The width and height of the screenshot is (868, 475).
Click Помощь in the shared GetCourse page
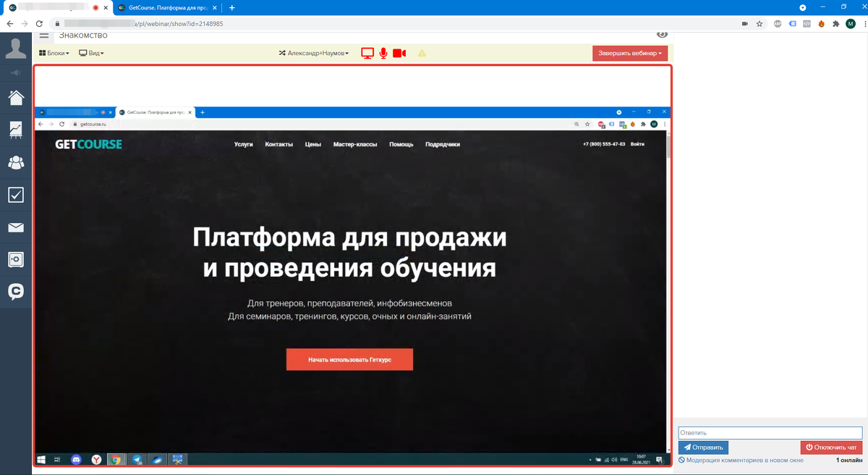[x=401, y=144]
